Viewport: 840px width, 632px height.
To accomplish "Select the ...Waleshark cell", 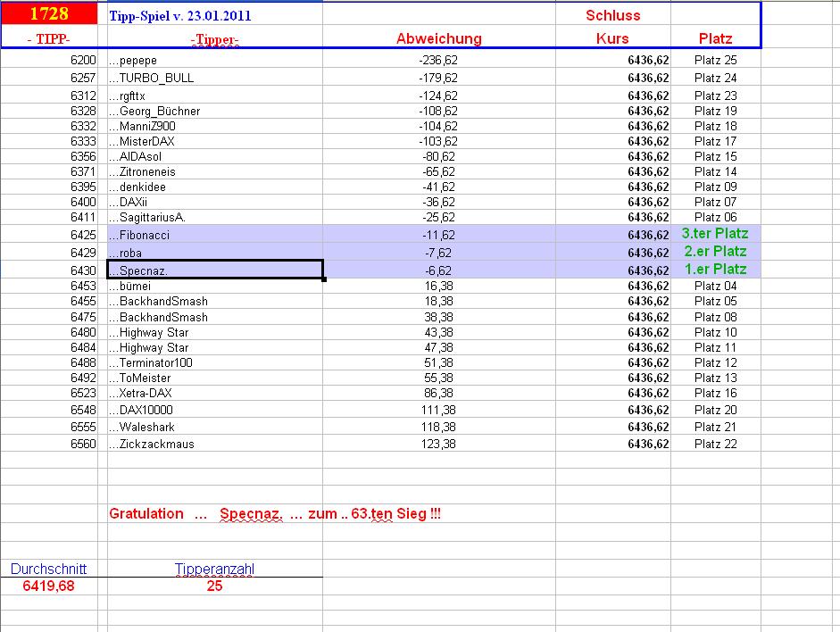I will [x=215, y=427].
